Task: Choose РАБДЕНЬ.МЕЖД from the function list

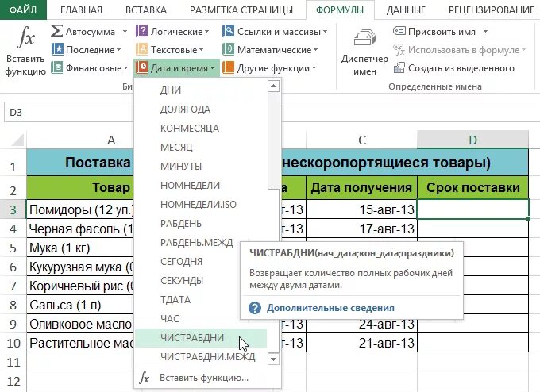Action: tap(201, 242)
